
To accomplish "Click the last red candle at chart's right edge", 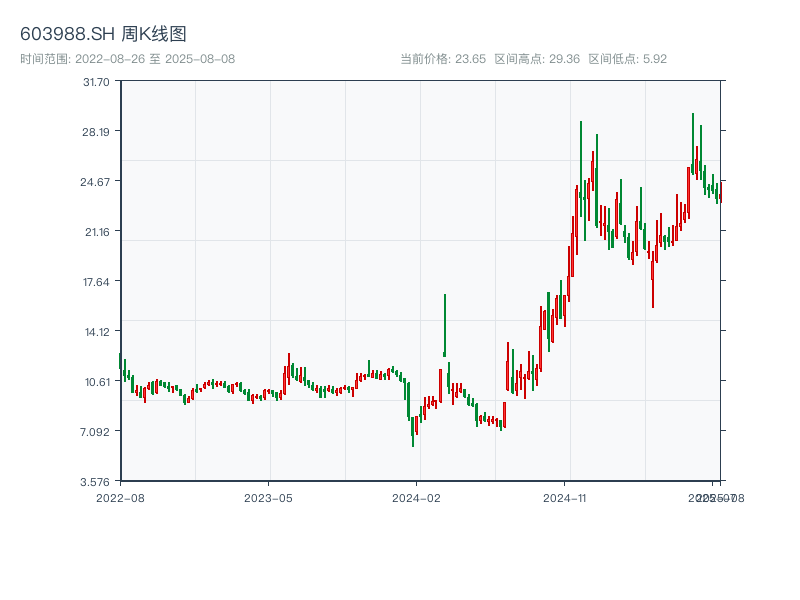I will click(721, 192).
